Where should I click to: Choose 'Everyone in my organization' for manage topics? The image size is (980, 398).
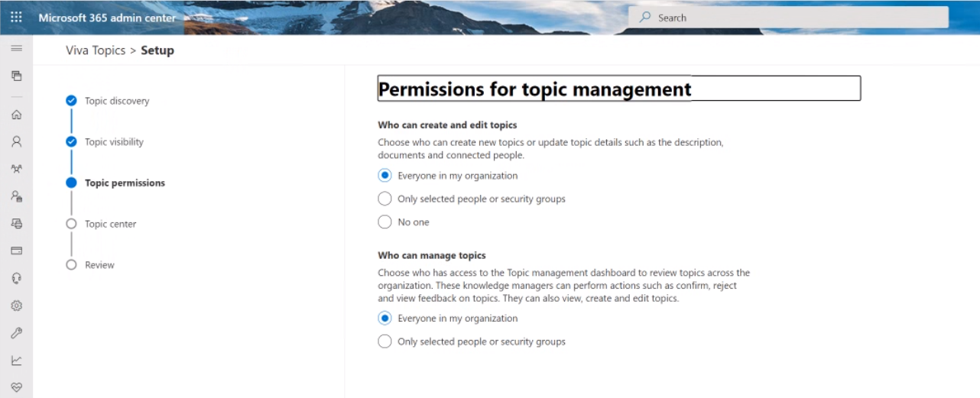pyautogui.click(x=385, y=319)
